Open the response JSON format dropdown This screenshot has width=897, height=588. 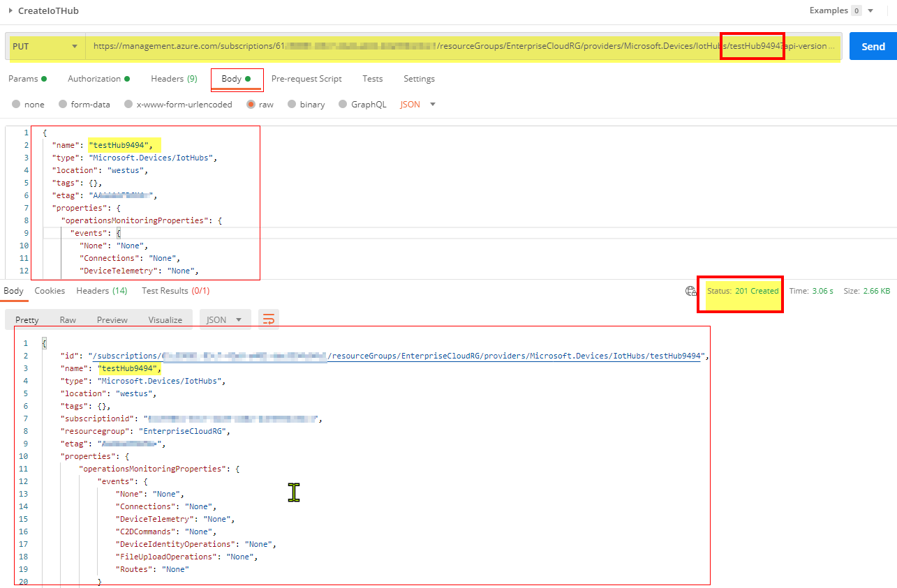[x=223, y=319]
